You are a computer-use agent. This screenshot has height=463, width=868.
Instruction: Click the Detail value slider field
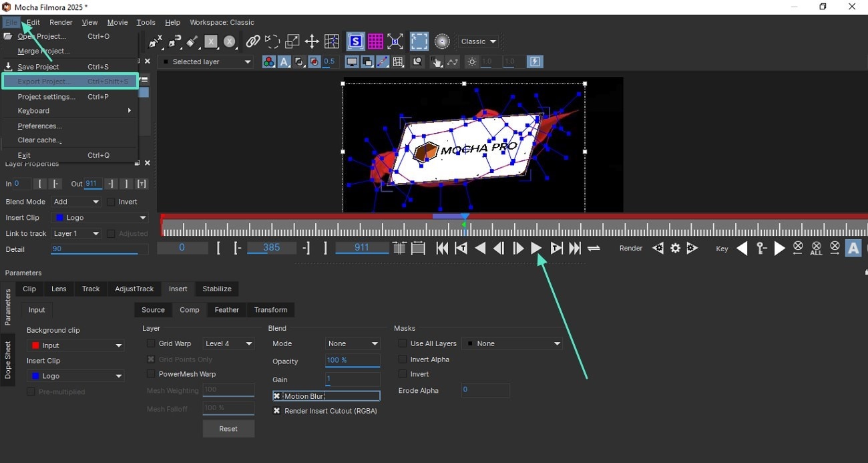pyautogui.click(x=99, y=249)
